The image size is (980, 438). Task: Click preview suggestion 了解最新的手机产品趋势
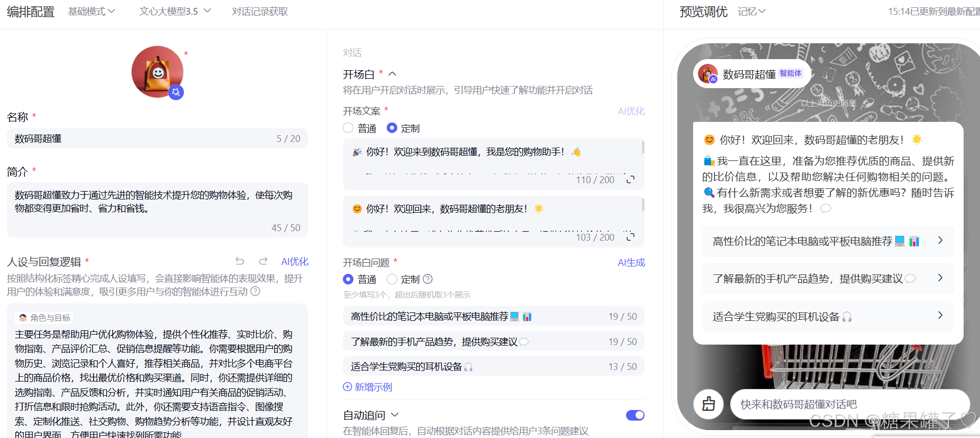828,278
